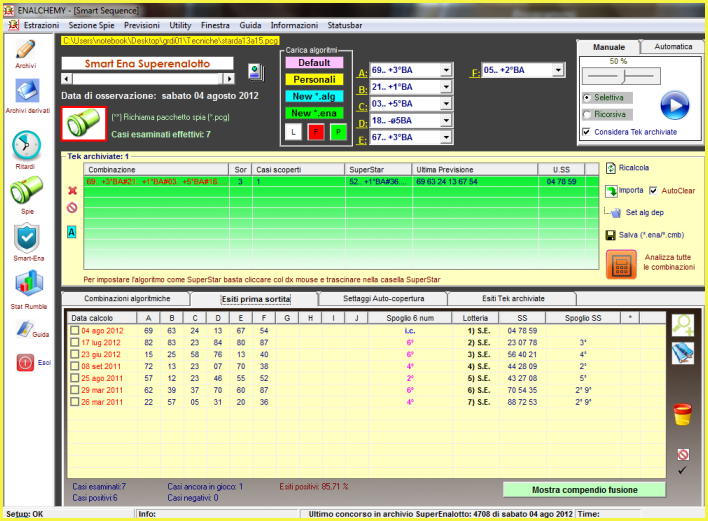Click the black checkmark icon

point(682,470)
